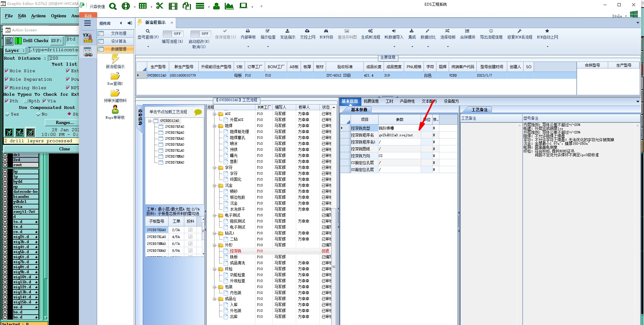644x325 pixels.
Task: Open the Options menu in Graphic Editor
Action: pyautogui.click(x=58, y=16)
